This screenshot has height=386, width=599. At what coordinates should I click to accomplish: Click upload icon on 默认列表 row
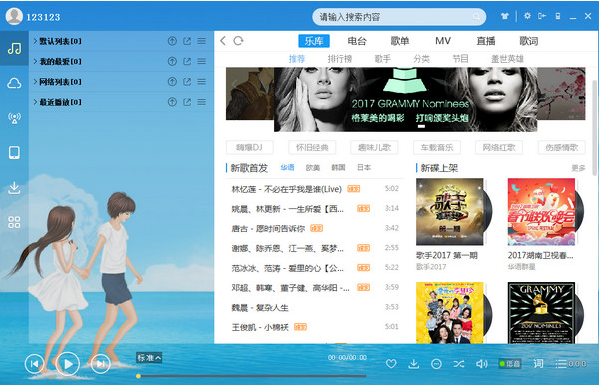click(172, 41)
